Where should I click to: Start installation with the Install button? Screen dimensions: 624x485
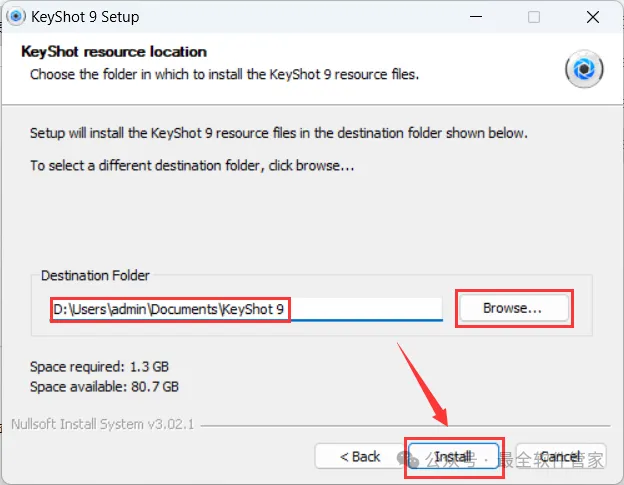[453, 456]
